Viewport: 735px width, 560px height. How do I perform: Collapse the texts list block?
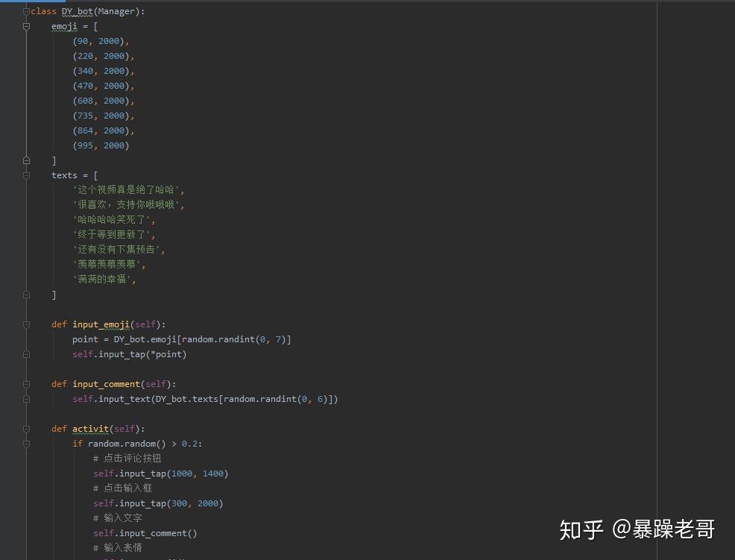pyautogui.click(x=26, y=175)
